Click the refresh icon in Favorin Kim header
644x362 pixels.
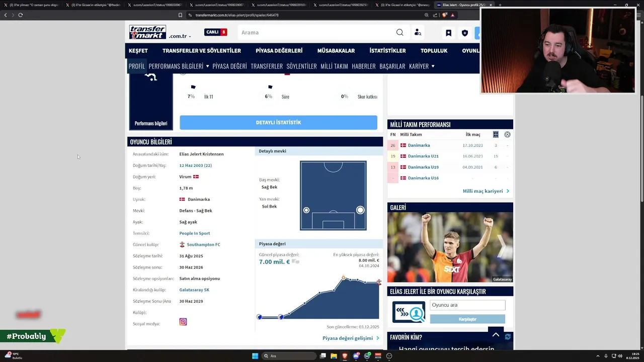click(x=508, y=337)
